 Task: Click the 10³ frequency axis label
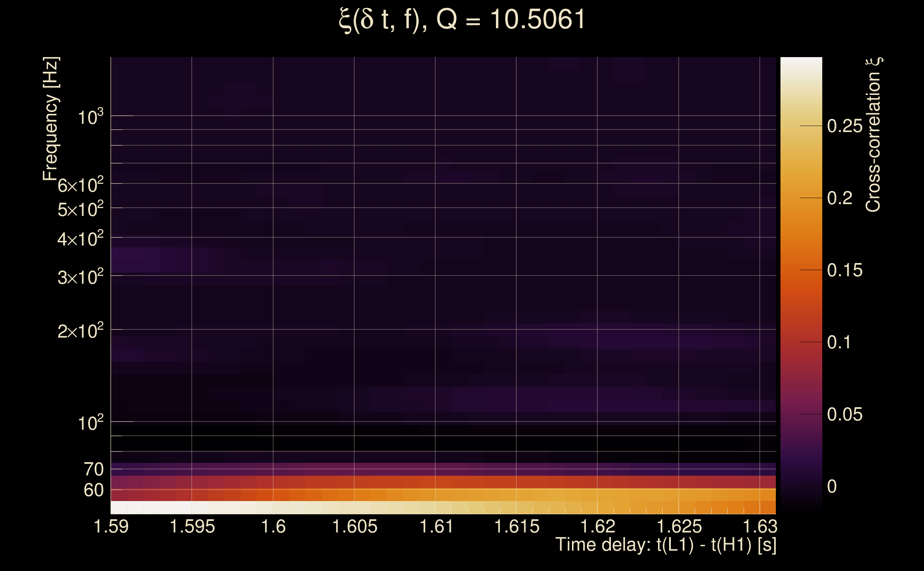pyautogui.click(x=90, y=117)
